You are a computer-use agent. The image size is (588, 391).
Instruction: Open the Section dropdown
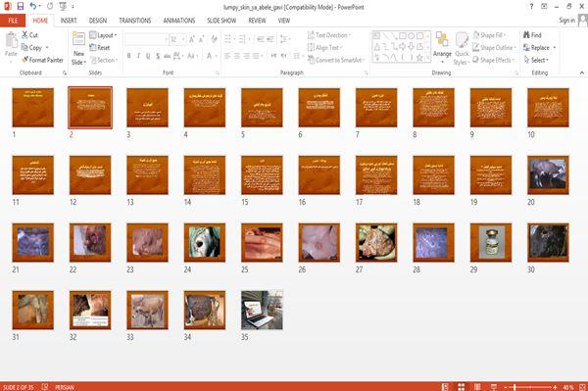coord(104,60)
